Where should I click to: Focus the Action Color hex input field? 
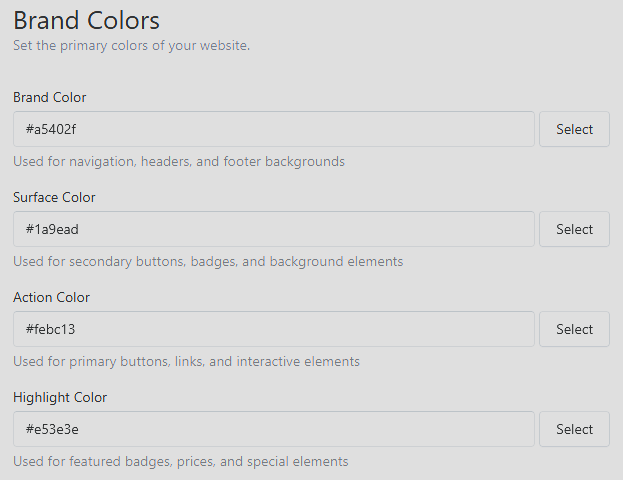pos(274,329)
